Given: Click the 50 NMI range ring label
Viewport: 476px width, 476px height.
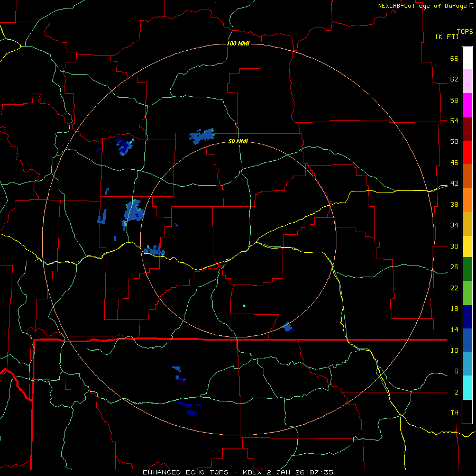Looking at the screenshot, I should click(x=238, y=141).
